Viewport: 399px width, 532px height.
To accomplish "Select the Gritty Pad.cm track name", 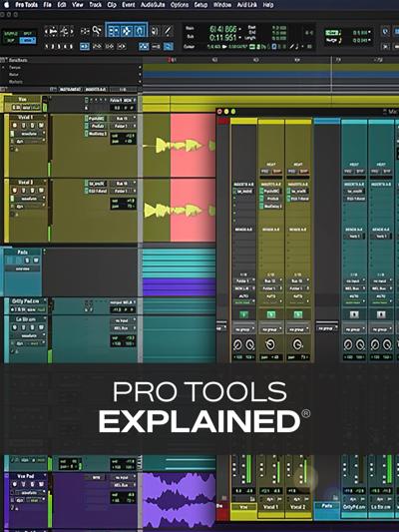I will (x=26, y=301).
